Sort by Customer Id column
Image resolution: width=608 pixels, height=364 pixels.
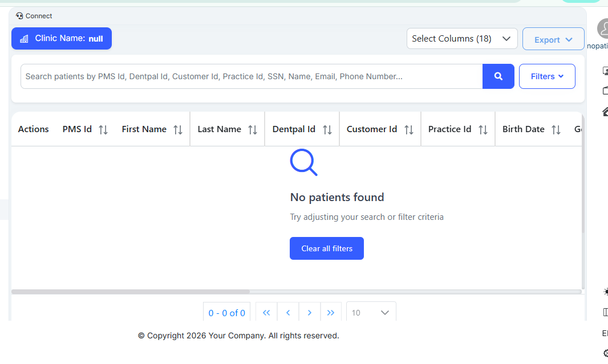[409, 130]
